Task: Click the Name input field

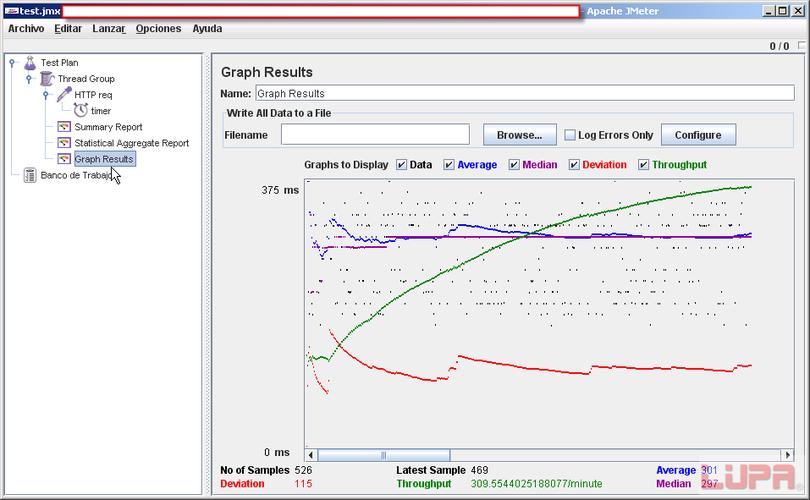Action: 525,93
